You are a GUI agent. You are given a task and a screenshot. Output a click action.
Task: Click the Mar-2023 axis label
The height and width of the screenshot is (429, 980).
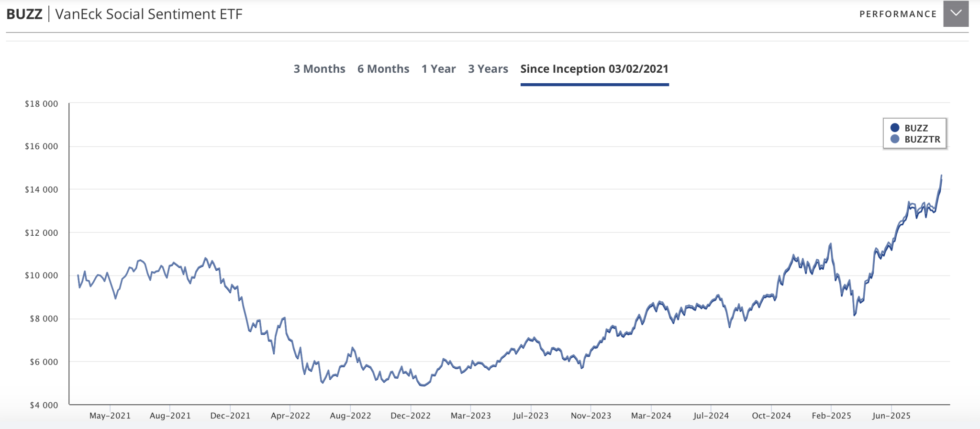click(x=471, y=416)
